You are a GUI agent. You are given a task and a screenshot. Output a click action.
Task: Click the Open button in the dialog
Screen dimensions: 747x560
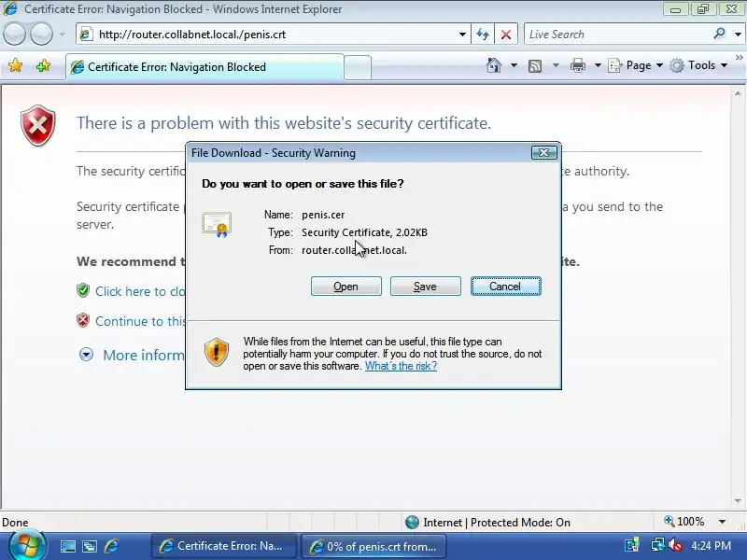[345, 287]
